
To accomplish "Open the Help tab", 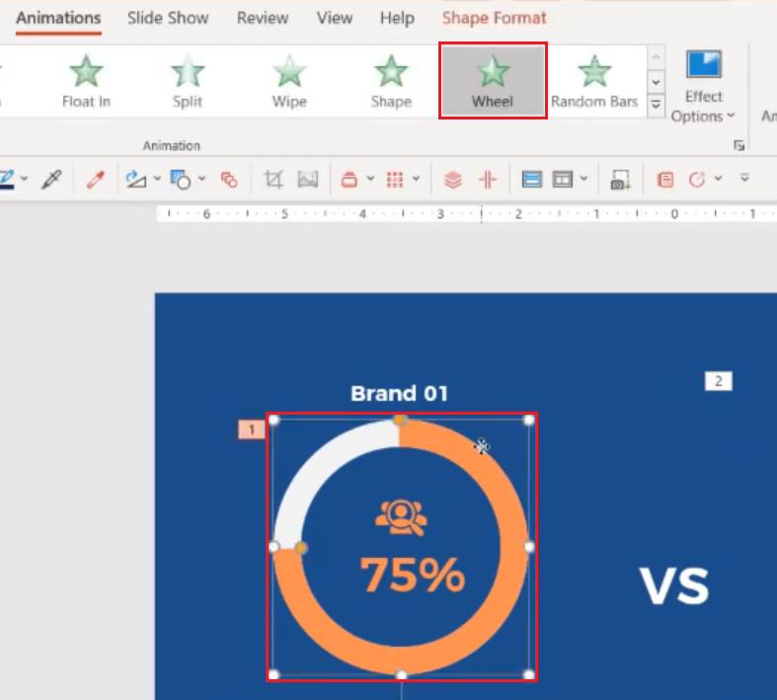I will [x=397, y=18].
